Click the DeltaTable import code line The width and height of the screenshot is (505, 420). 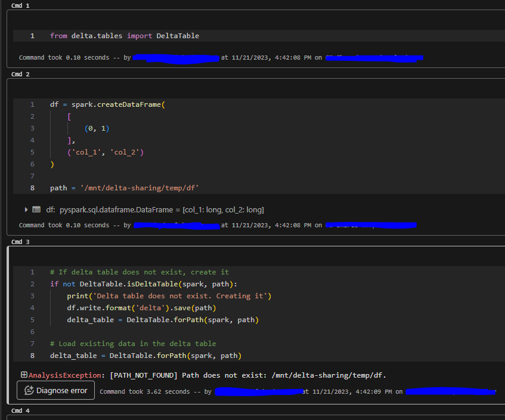[x=124, y=36]
